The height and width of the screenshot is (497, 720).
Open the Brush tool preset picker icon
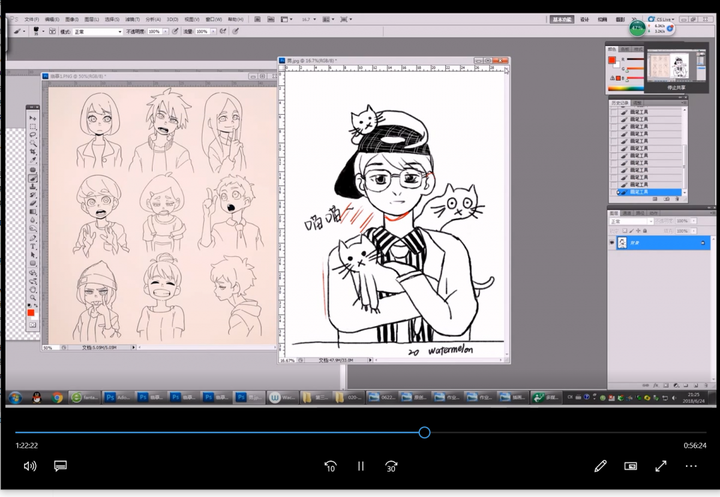(x=17, y=32)
